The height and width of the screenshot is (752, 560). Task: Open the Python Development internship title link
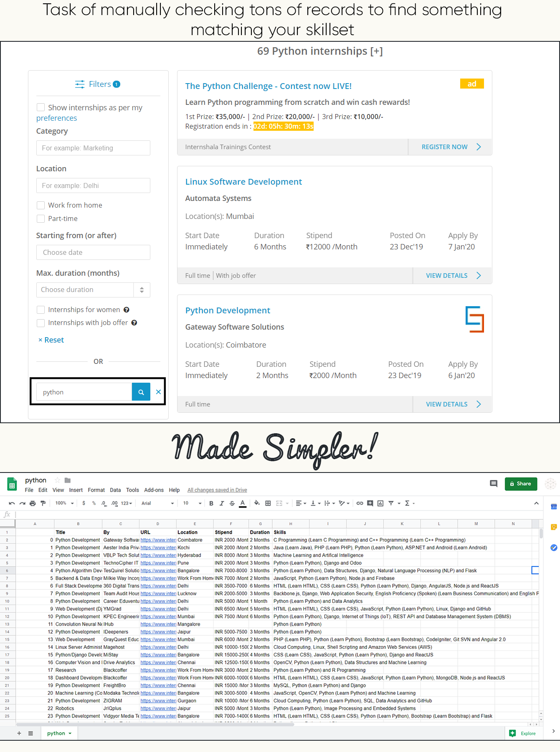(228, 310)
